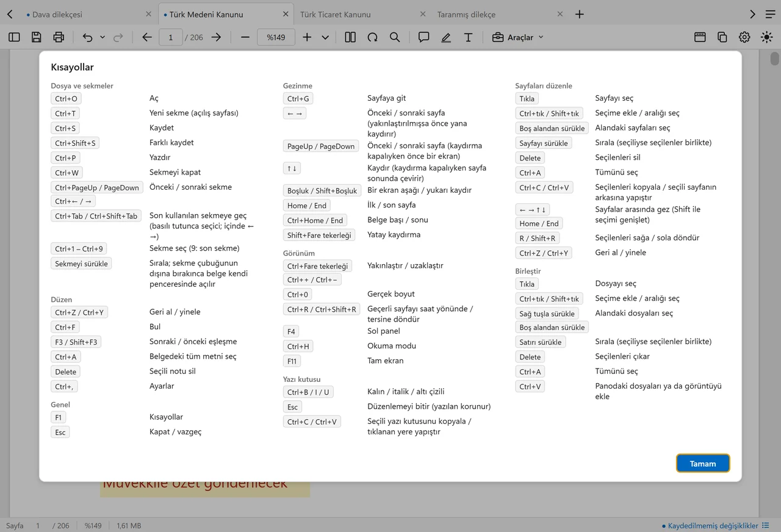Go to previous page with left arrow

[x=146, y=37]
